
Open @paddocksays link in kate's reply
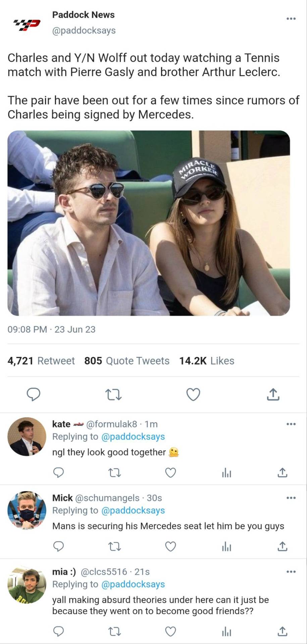133,437
